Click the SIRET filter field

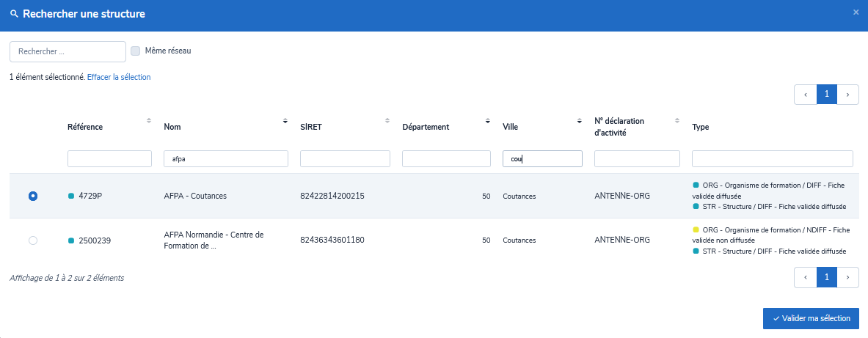(x=345, y=159)
